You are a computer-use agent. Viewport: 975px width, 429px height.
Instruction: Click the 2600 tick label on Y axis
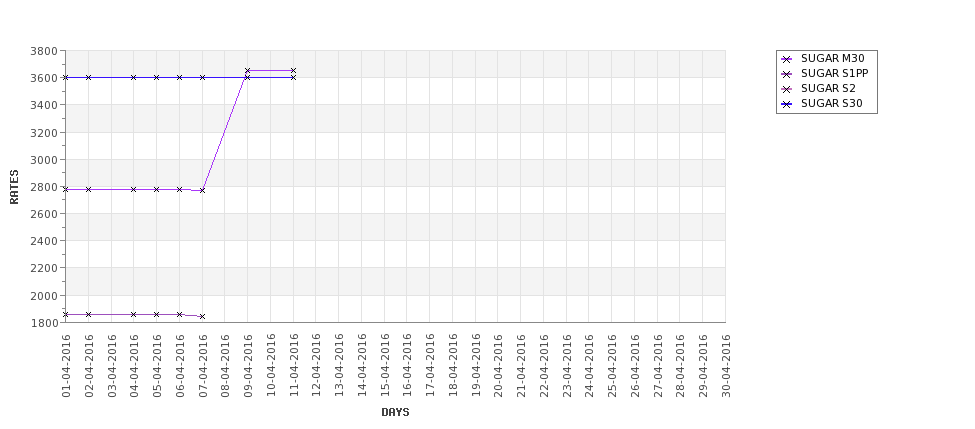point(44,214)
